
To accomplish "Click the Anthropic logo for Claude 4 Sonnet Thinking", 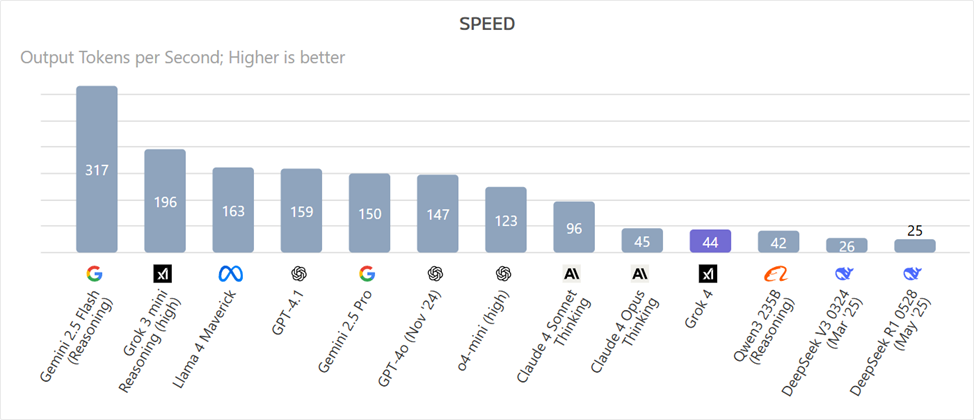I will pyautogui.click(x=573, y=273).
